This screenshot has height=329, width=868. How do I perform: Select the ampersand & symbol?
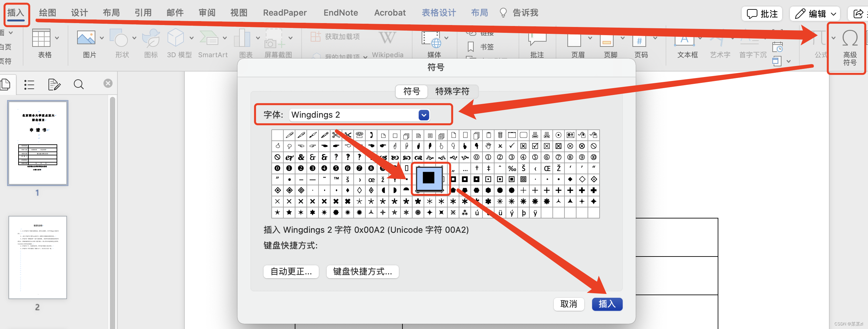point(301,158)
